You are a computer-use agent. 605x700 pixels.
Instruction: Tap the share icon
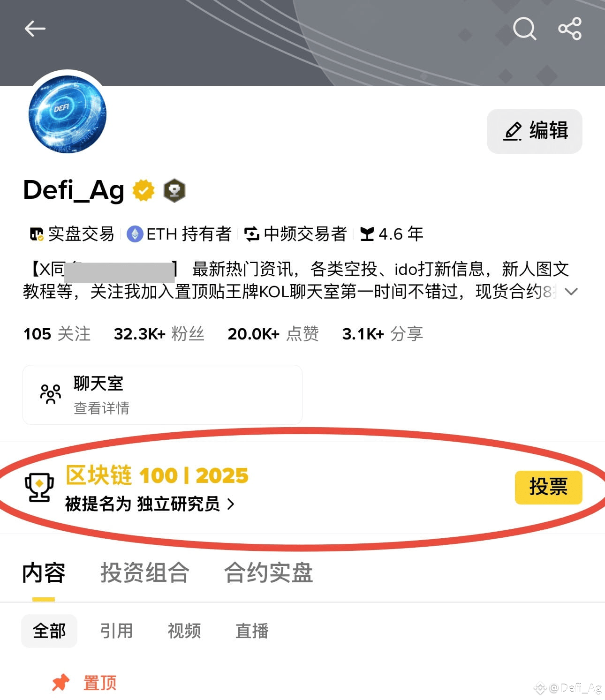(570, 29)
